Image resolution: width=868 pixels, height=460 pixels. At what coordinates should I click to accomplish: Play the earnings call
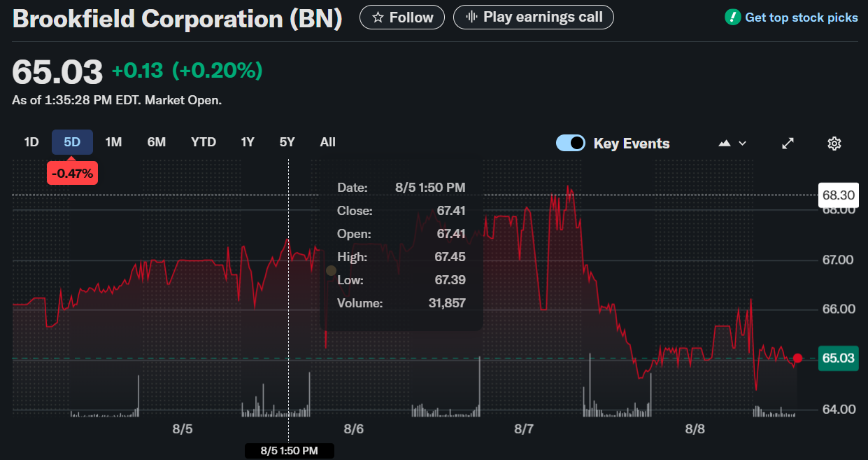point(534,17)
